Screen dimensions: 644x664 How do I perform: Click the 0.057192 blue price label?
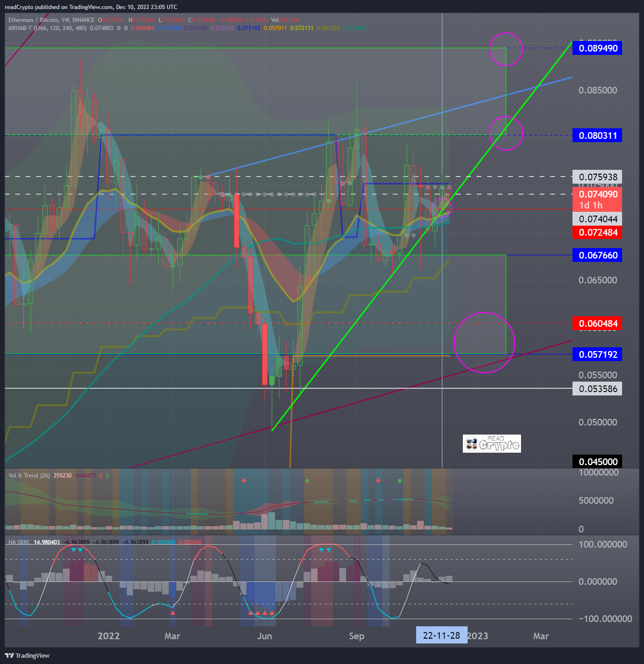(x=598, y=354)
